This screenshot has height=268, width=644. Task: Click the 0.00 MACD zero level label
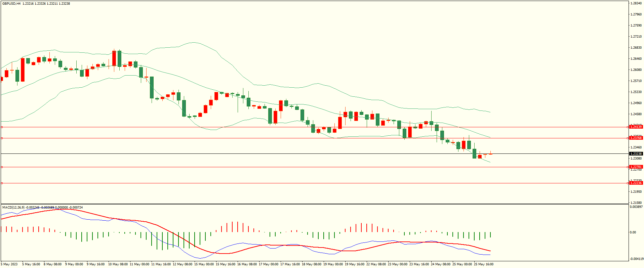[x=633, y=232]
